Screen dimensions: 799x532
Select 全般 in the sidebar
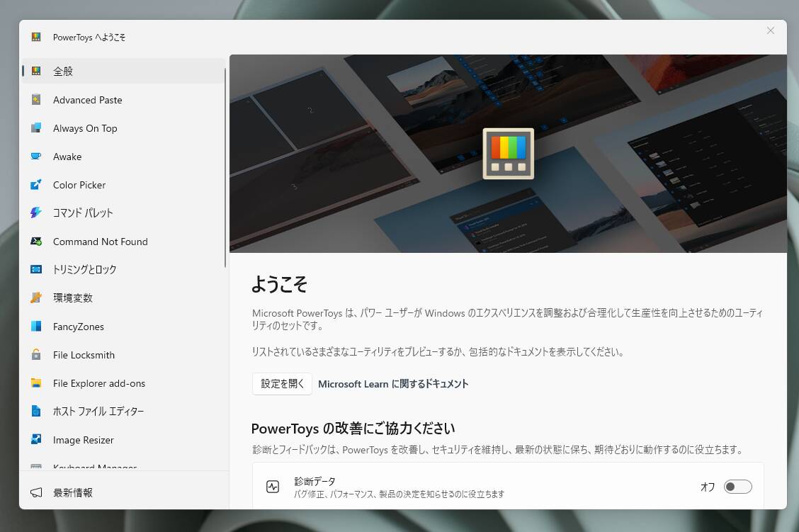pos(123,71)
